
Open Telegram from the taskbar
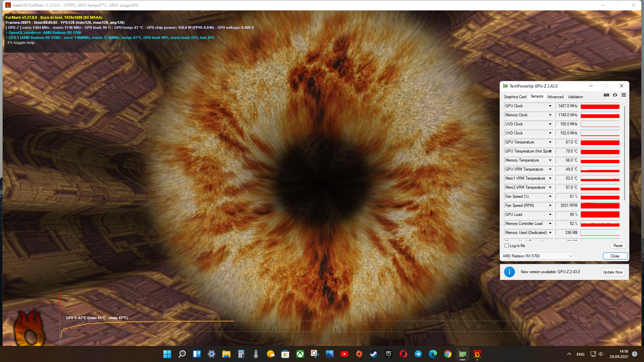point(418,354)
